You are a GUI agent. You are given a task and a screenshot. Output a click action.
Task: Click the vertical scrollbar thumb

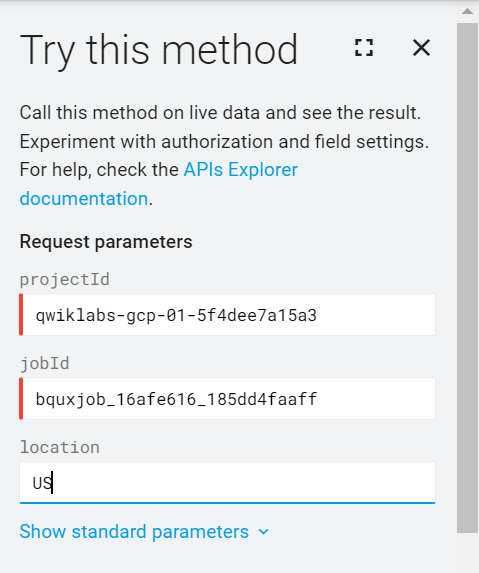click(x=467, y=278)
